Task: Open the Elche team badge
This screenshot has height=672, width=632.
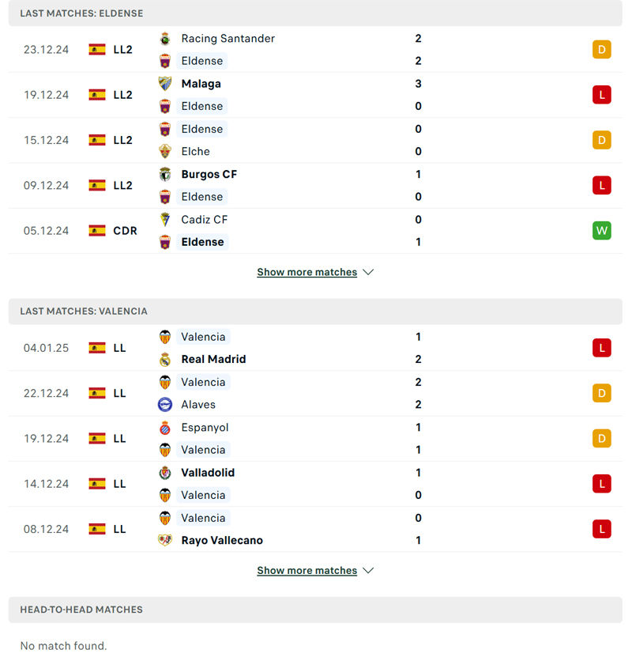Action: 165,151
